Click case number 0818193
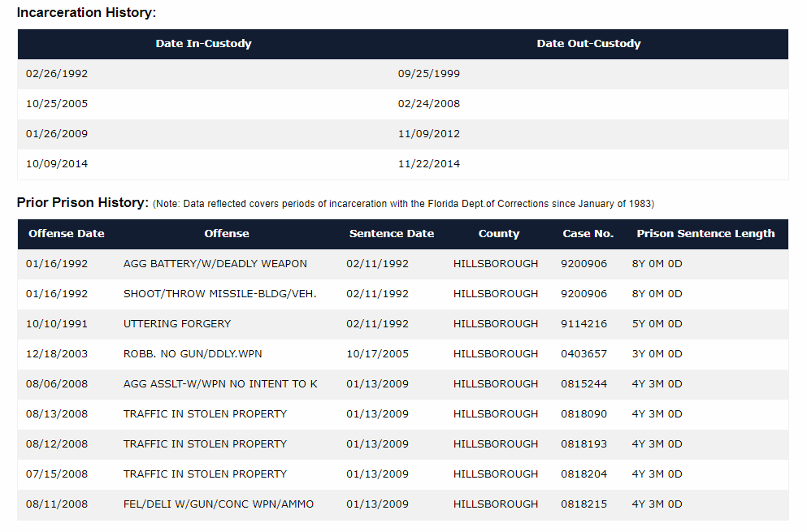 click(x=584, y=444)
